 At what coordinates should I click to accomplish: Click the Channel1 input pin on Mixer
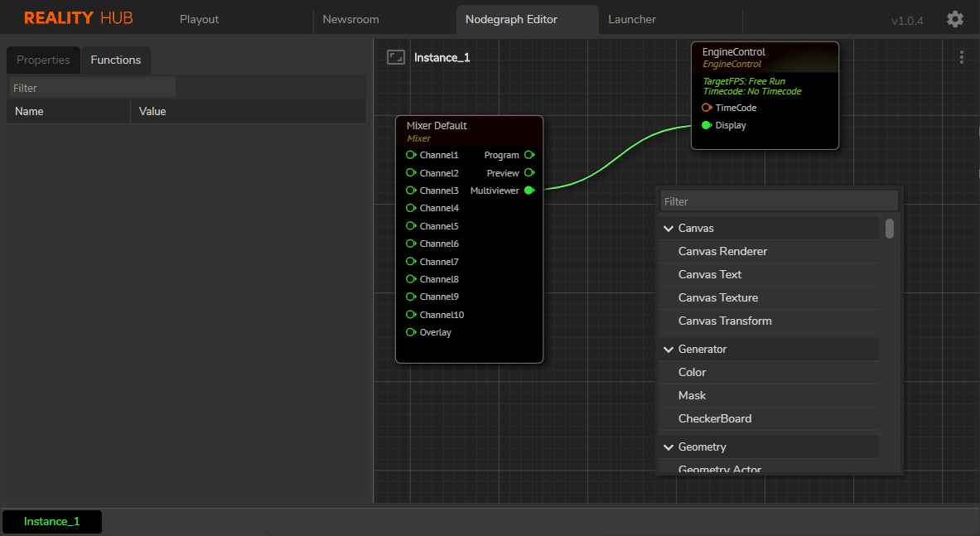coord(411,155)
